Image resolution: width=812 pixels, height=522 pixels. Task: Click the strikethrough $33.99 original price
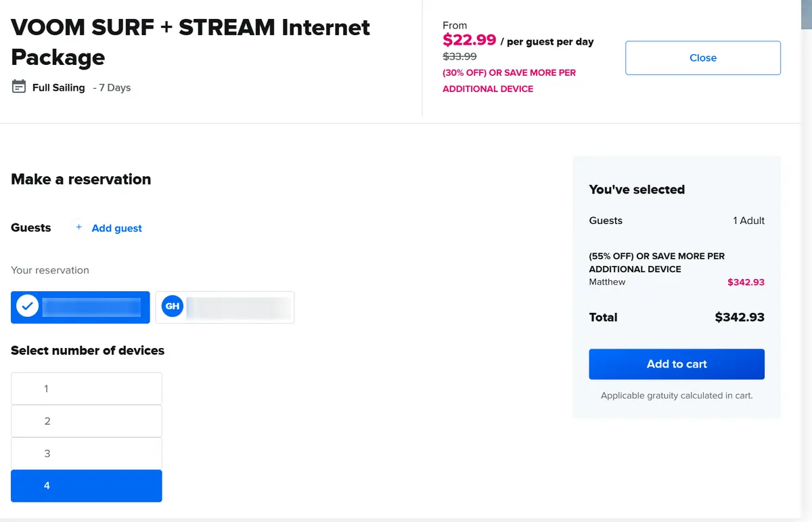(x=459, y=56)
